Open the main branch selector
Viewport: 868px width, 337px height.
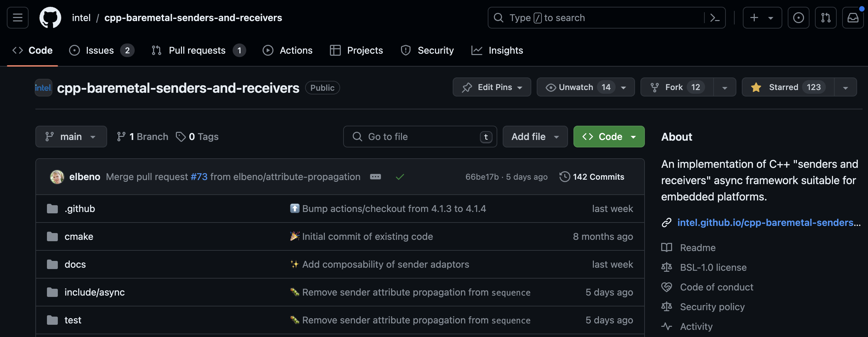[x=71, y=137]
